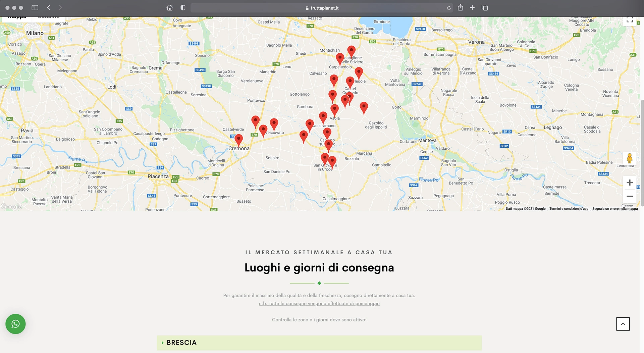Expand the BRESCIA delivery section

click(319, 343)
